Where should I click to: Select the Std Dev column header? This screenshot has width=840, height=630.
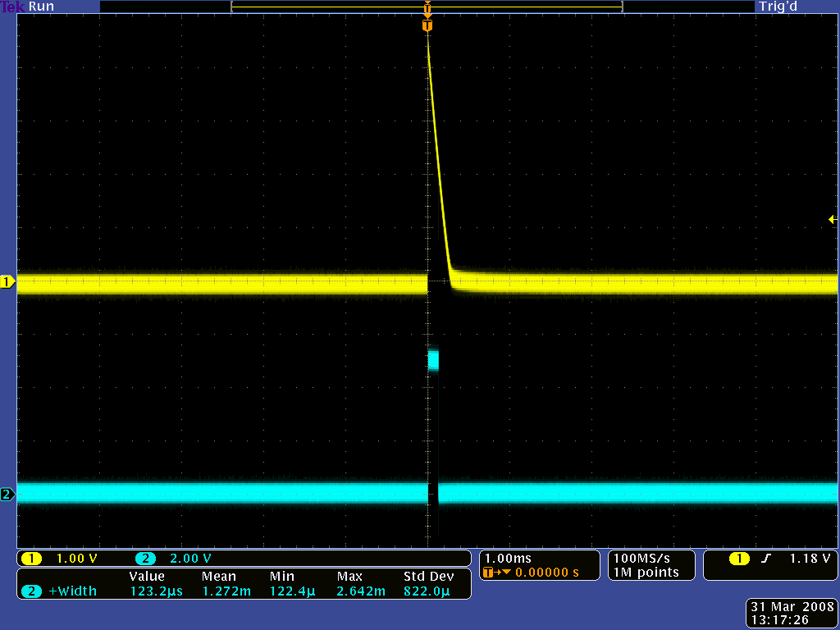coord(429,576)
